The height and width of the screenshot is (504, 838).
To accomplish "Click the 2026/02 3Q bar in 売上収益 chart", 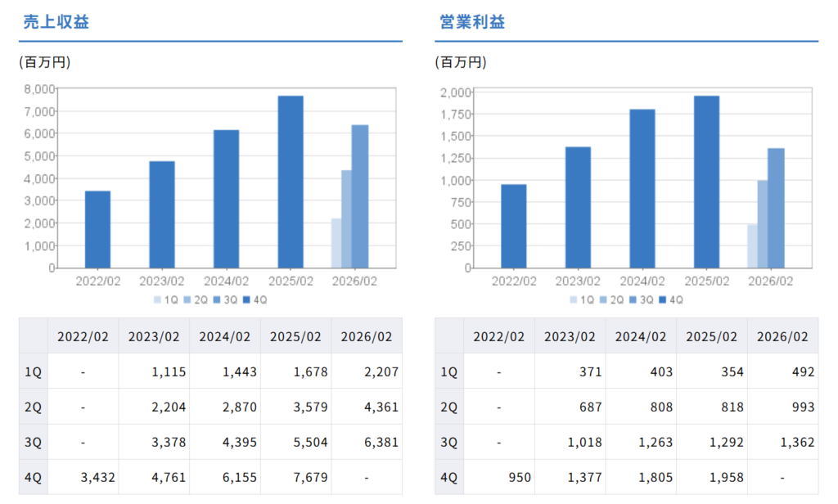I will pos(360,196).
